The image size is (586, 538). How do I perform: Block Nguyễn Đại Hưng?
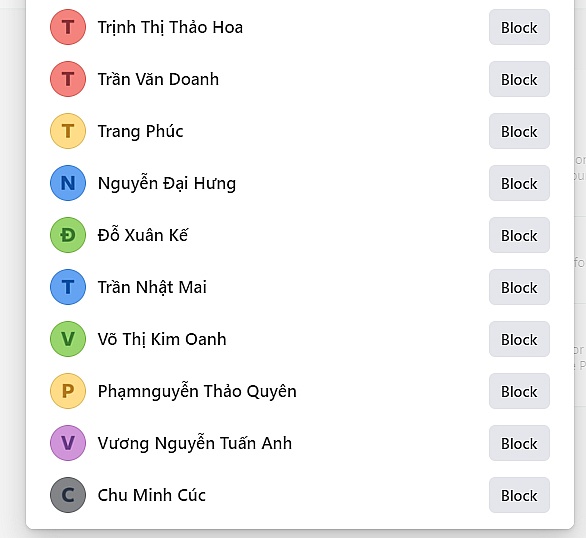[x=519, y=183]
